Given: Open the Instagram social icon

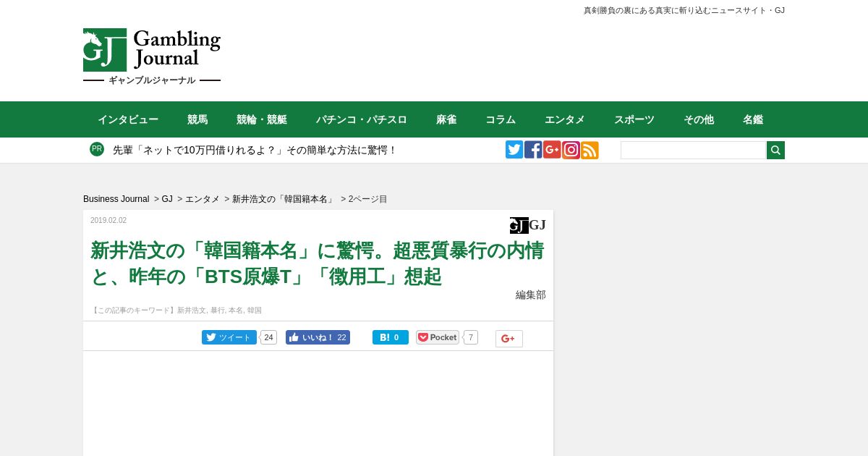Looking at the screenshot, I should 571,150.
